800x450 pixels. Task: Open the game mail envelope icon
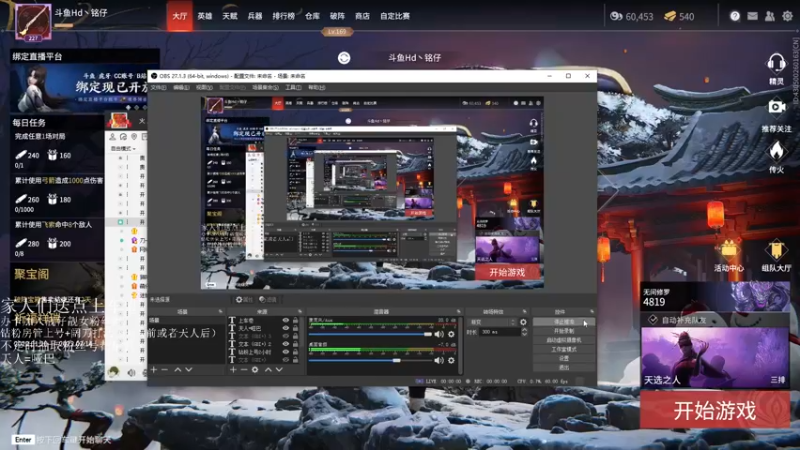[753, 16]
